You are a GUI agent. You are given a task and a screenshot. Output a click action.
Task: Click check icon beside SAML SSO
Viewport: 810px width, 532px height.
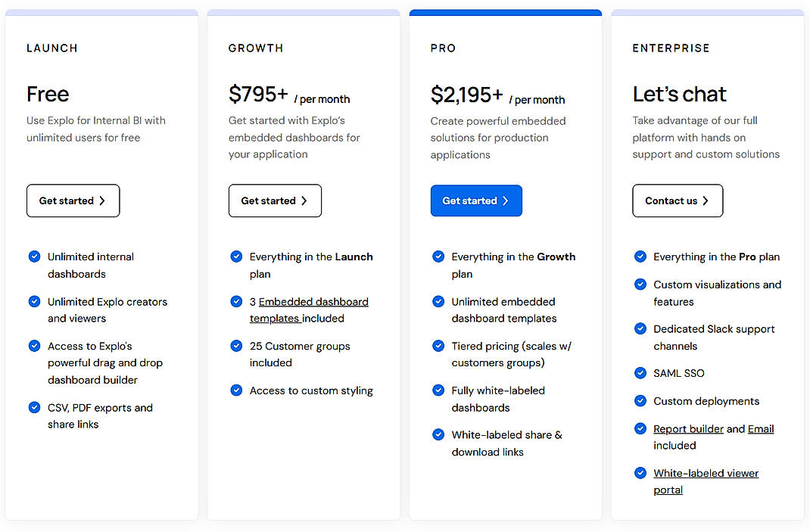[x=640, y=373]
